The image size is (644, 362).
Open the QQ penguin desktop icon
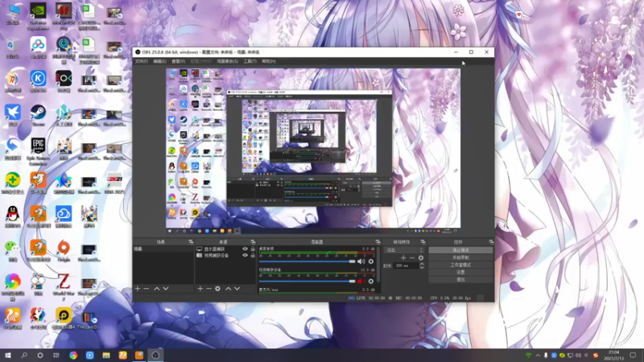pyautogui.click(x=13, y=216)
